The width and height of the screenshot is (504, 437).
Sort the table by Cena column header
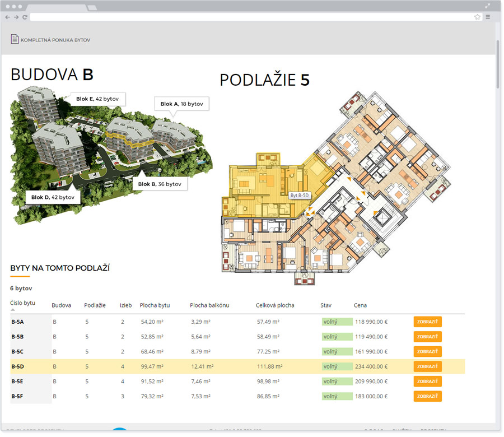(360, 305)
